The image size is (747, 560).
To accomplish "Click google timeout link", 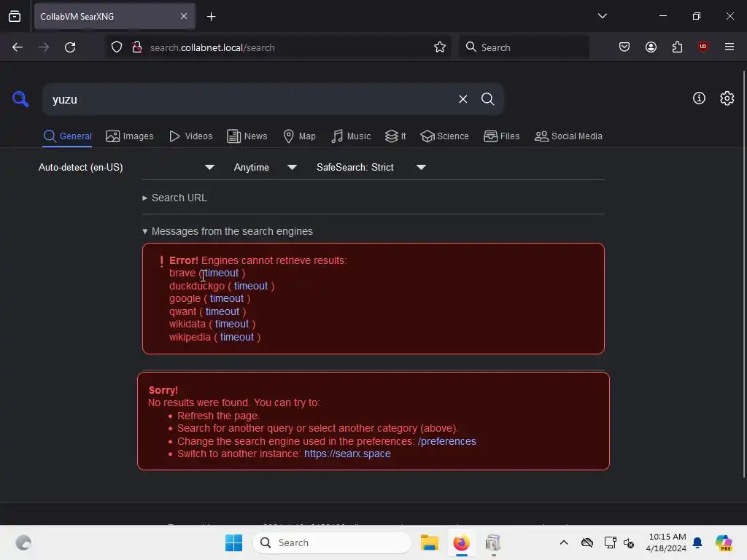I will (227, 298).
